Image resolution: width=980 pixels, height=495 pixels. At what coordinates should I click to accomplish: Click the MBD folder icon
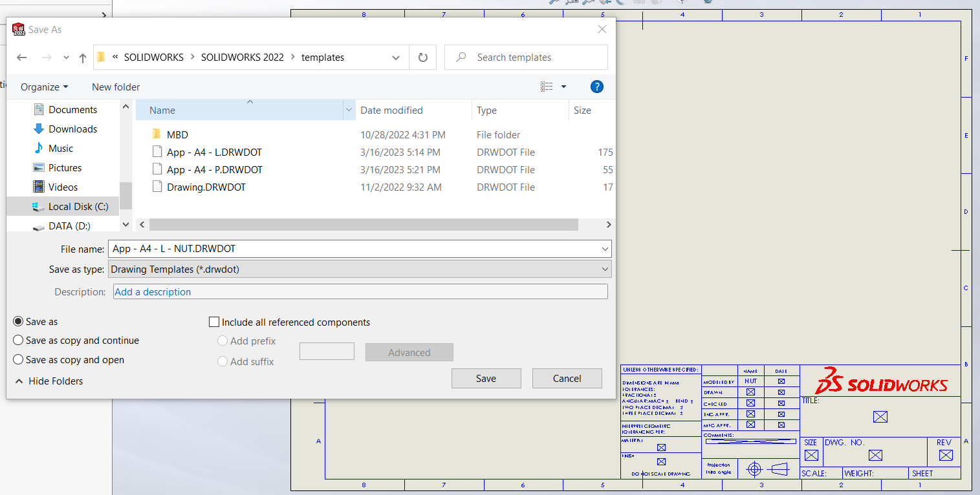point(157,134)
